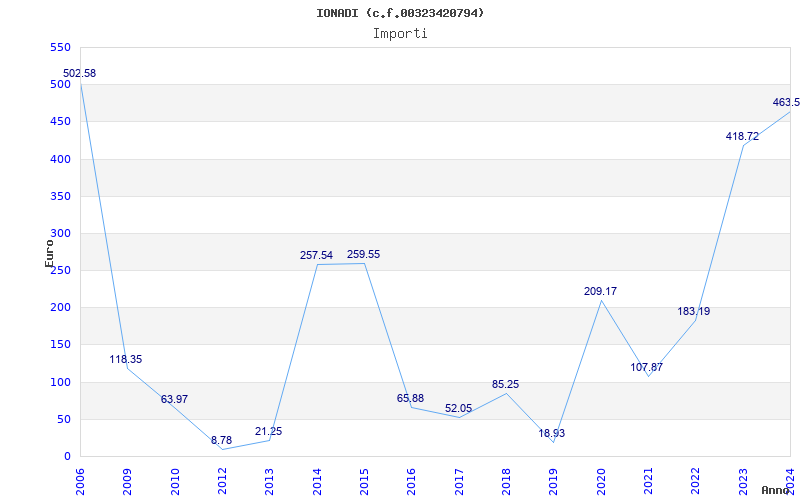Viewport: 800px width, 500px height.
Task: Select the 2015 x-axis year
Action: pos(364,482)
